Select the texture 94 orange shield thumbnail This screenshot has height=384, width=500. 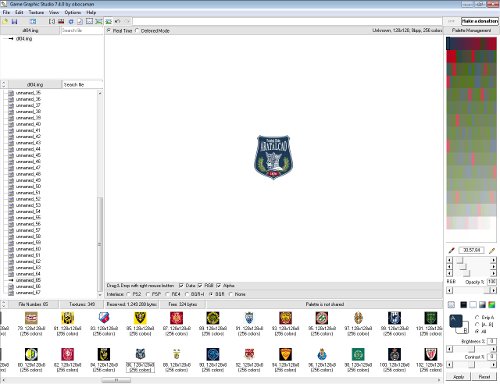coord(285,354)
